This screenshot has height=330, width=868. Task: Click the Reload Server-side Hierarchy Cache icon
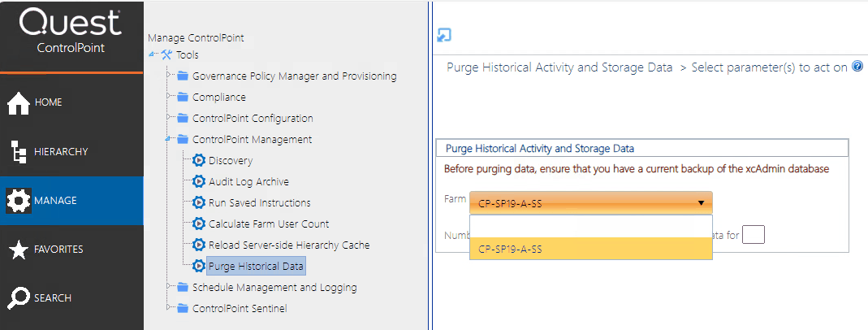coord(199,245)
